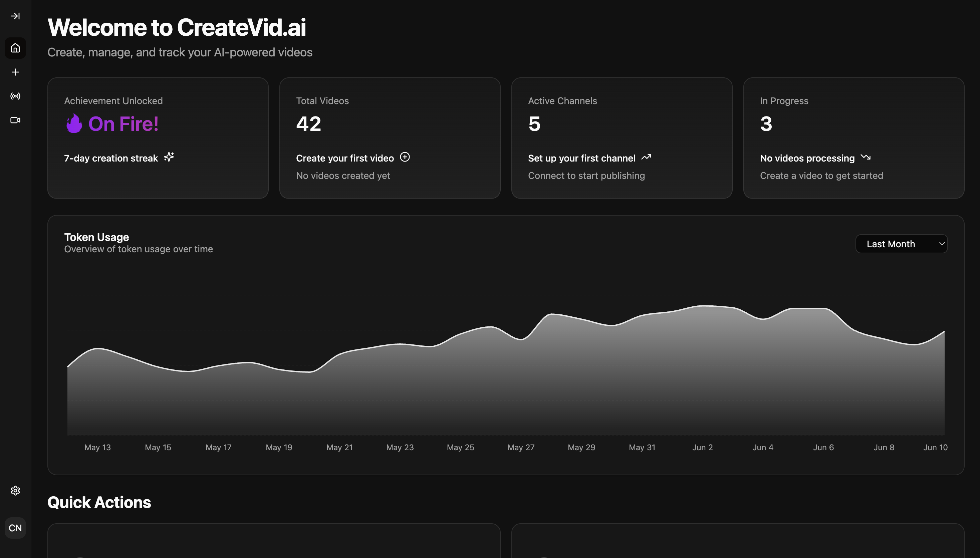Open the Last Month range dropdown
The width and height of the screenshot is (980, 558).
pyautogui.click(x=902, y=244)
